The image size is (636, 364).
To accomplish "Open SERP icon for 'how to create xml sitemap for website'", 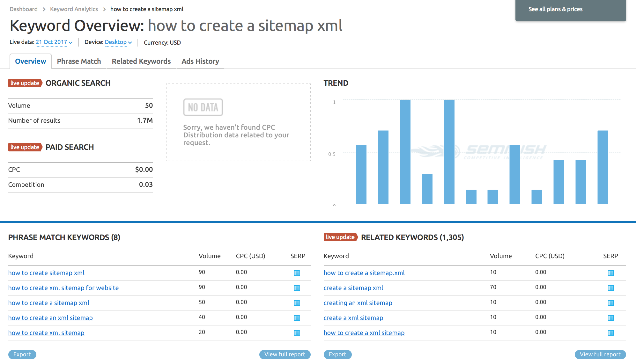I will [x=297, y=288].
